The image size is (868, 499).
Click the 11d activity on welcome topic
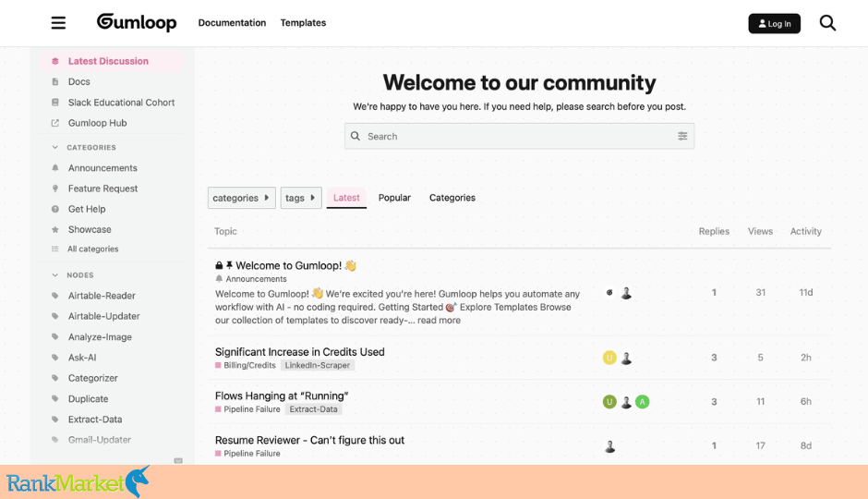click(805, 292)
